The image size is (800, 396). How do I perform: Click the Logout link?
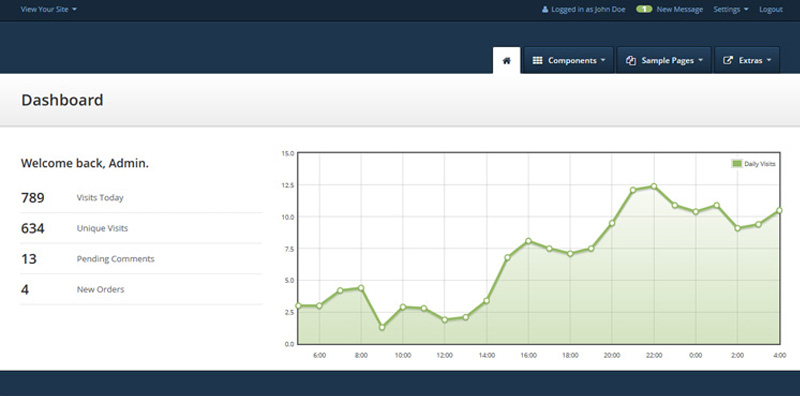(770, 9)
